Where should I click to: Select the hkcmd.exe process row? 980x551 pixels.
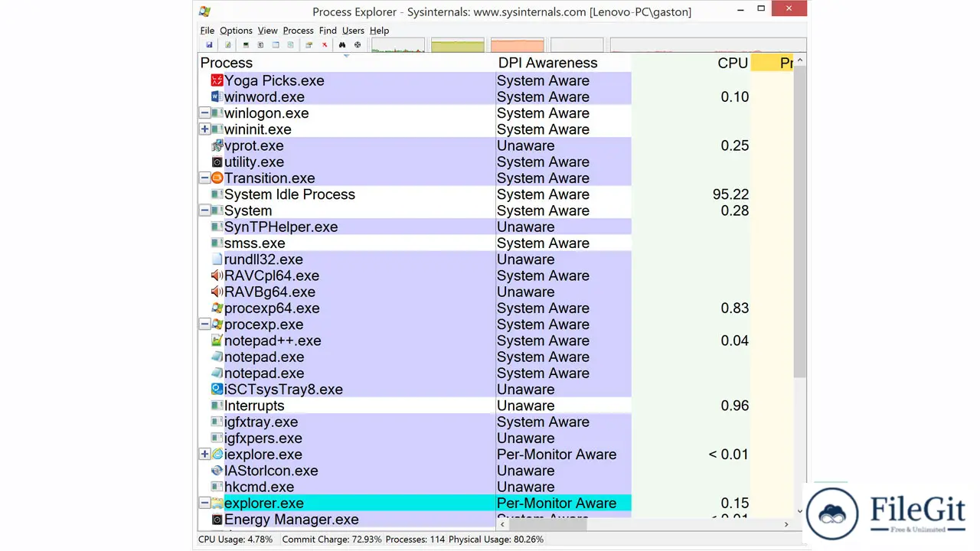(x=495, y=487)
